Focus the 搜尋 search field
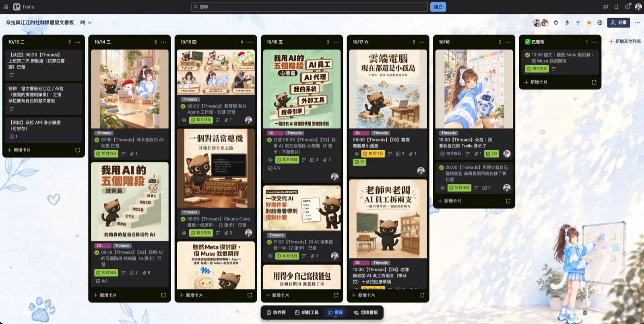Screen dimensions: 644x324 [x=309, y=7]
